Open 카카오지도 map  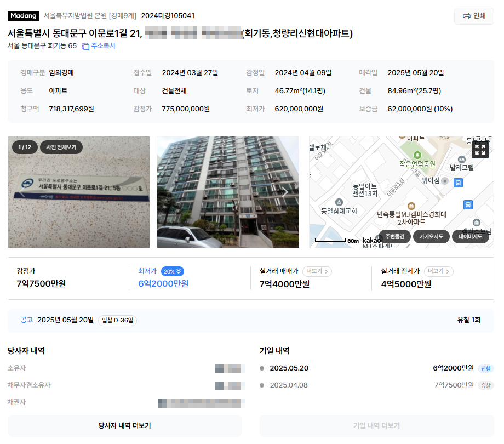pyautogui.click(x=431, y=237)
